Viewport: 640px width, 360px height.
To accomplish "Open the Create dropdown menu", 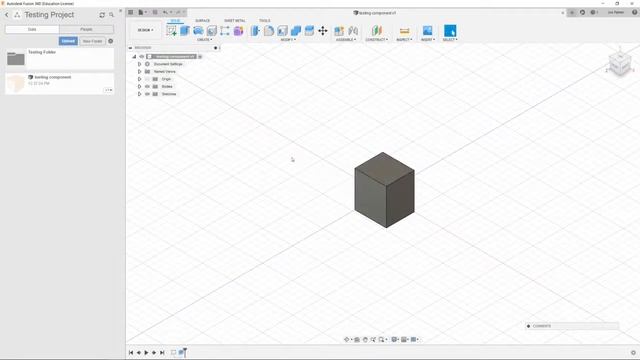I will point(204,40).
